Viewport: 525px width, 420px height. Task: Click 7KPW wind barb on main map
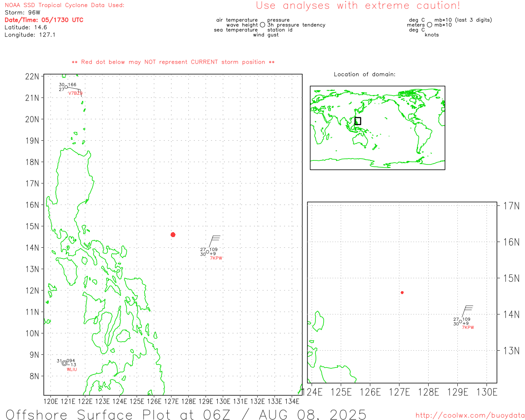pyautogui.click(x=215, y=242)
